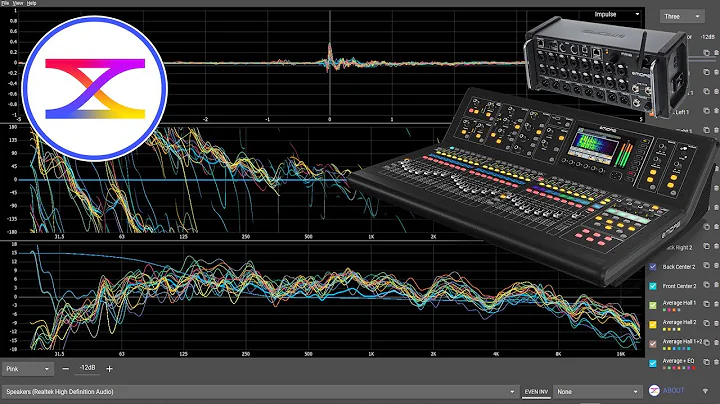Toggle the Back Center 2 checkbox
Screen dimensions: 720x404
652,267
